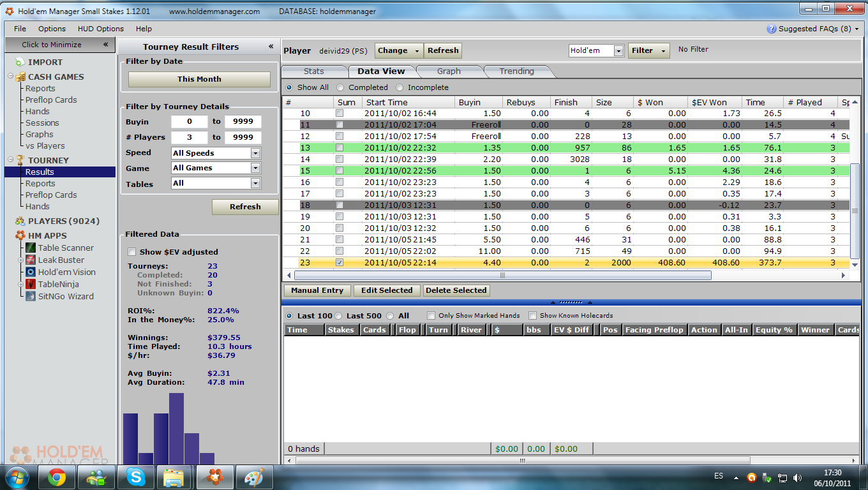Open TableNinja app icon

pyautogui.click(x=31, y=284)
